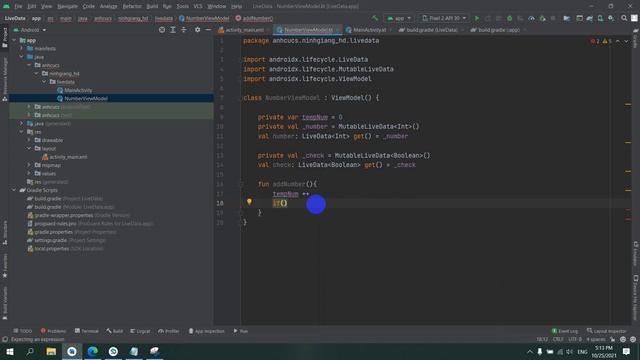This screenshot has height=360, width=640.
Task: Collapse the app module node
Action: [14, 40]
